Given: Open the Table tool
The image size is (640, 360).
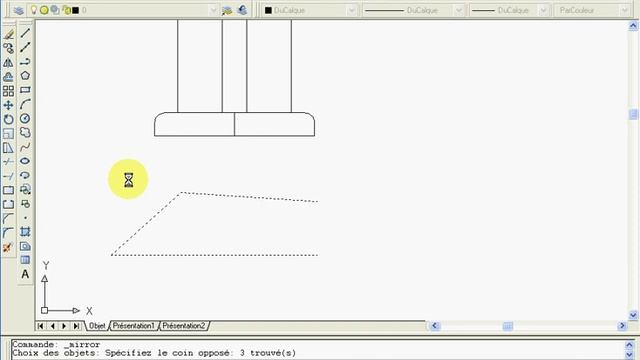Looking at the screenshot, I should (x=25, y=260).
